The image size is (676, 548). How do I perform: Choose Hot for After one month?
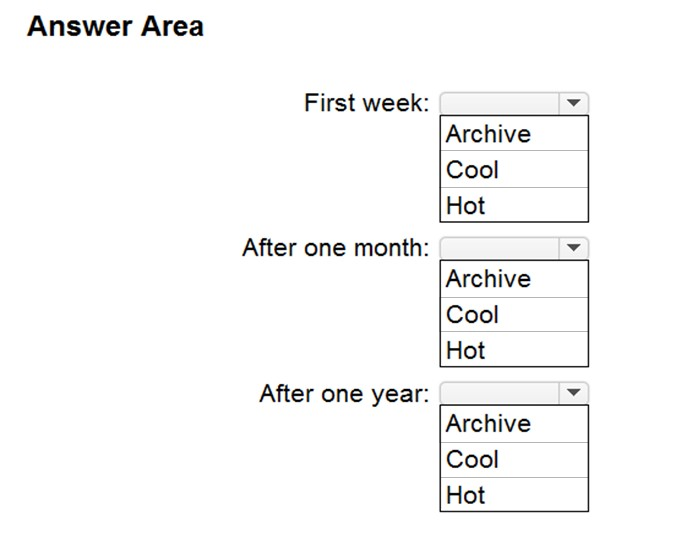click(466, 351)
